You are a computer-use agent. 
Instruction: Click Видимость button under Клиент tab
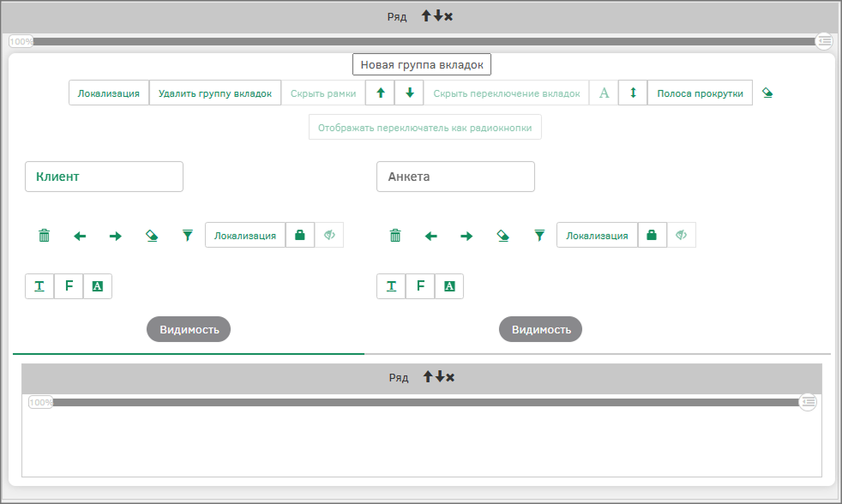click(189, 329)
